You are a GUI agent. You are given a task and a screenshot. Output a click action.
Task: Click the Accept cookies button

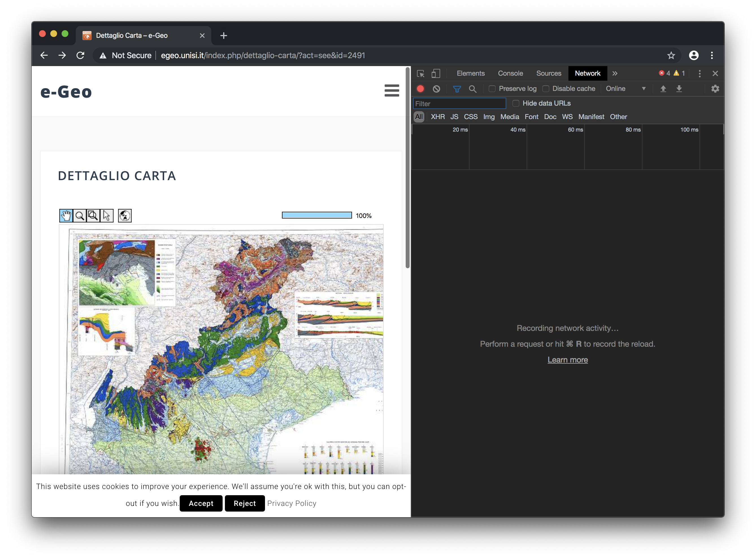click(x=200, y=503)
